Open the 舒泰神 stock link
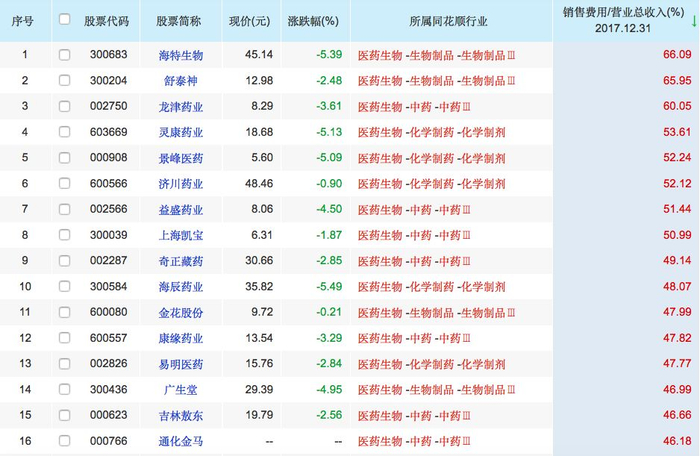700x456 pixels. coord(181,81)
